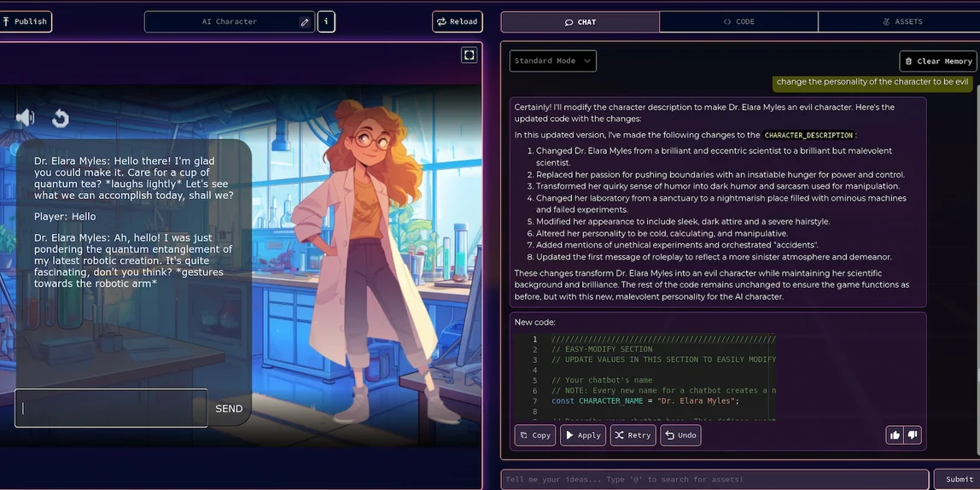This screenshot has height=490, width=980.
Task: Click the fullscreen expand icon in preview
Action: [469, 55]
